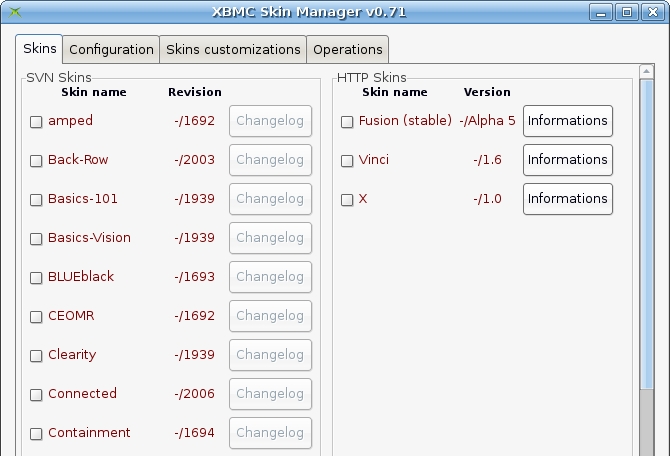The width and height of the screenshot is (670, 456).
Task: Open the Configuration tab
Action: coord(111,50)
